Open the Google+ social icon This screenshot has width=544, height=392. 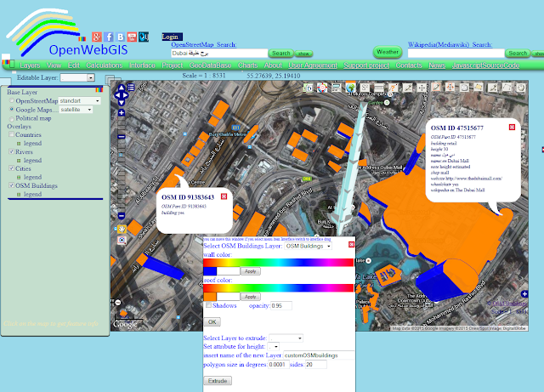(x=97, y=37)
